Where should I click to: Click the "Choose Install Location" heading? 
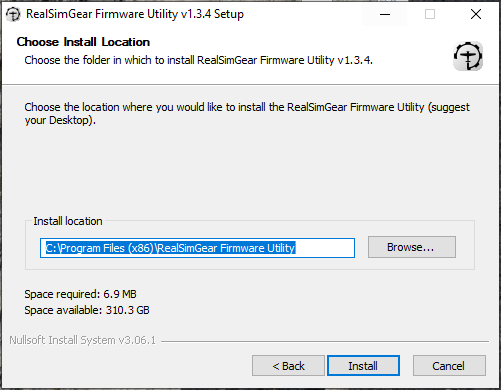coord(83,42)
